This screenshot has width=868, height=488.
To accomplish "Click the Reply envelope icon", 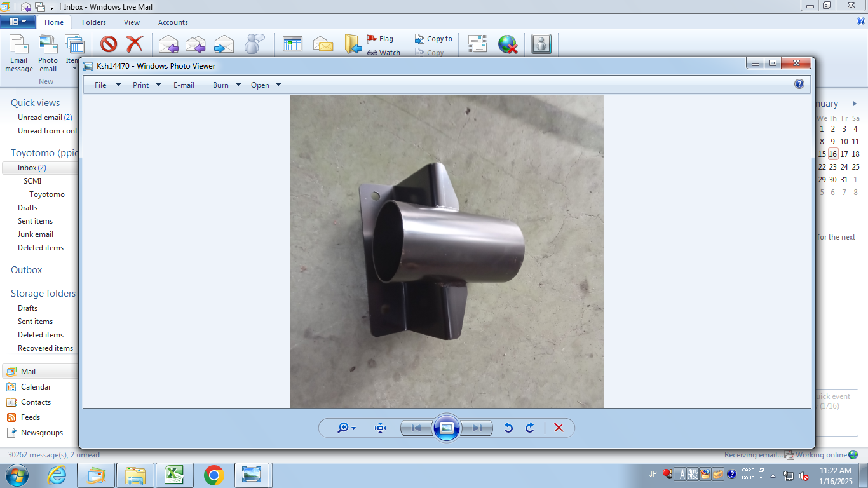I will [168, 44].
